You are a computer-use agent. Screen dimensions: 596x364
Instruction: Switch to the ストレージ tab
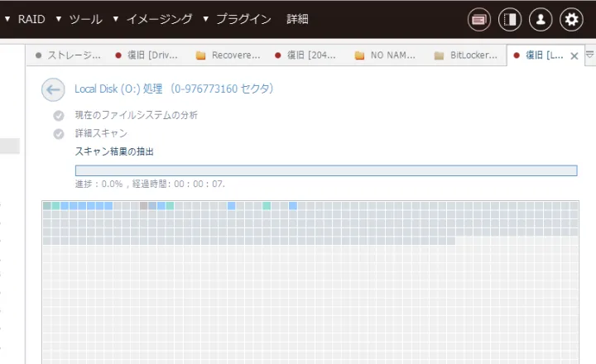(x=69, y=55)
